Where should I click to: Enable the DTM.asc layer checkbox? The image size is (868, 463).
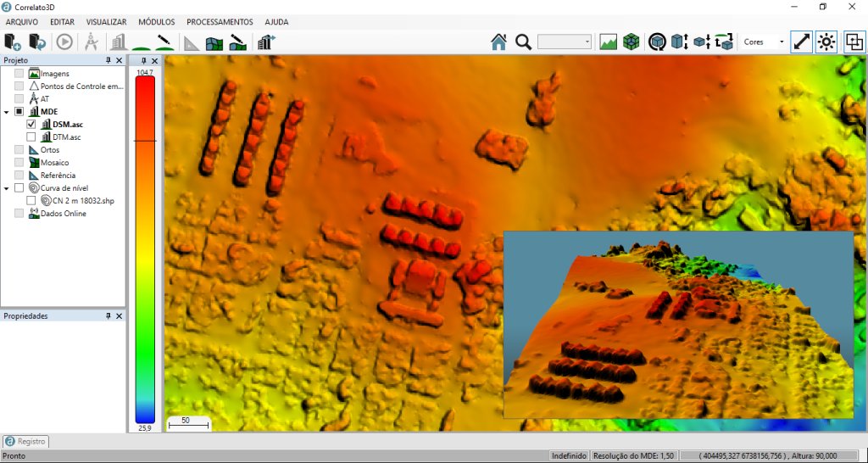coord(31,137)
